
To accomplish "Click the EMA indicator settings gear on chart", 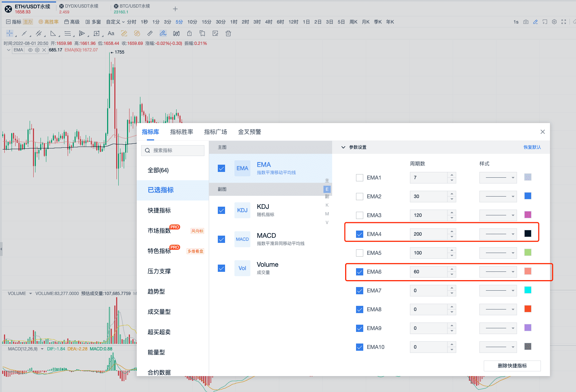I will coord(37,50).
